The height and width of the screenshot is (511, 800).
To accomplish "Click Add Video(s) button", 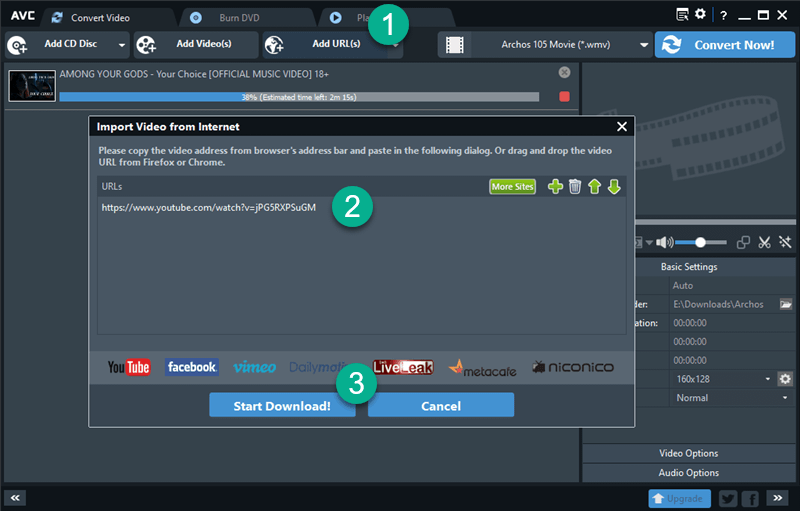I will point(196,44).
